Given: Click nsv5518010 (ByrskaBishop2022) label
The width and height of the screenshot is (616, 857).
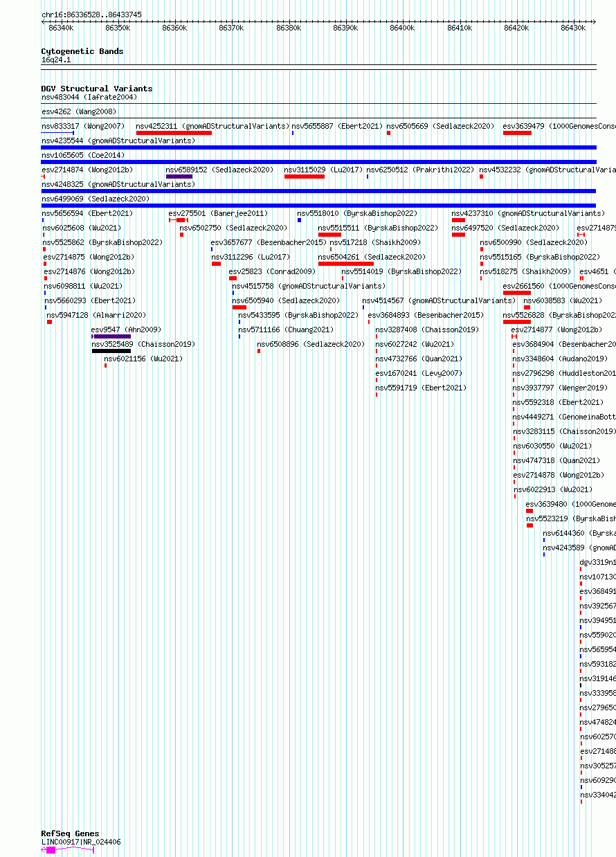Looking at the screenshot, I should coord(358,213).
